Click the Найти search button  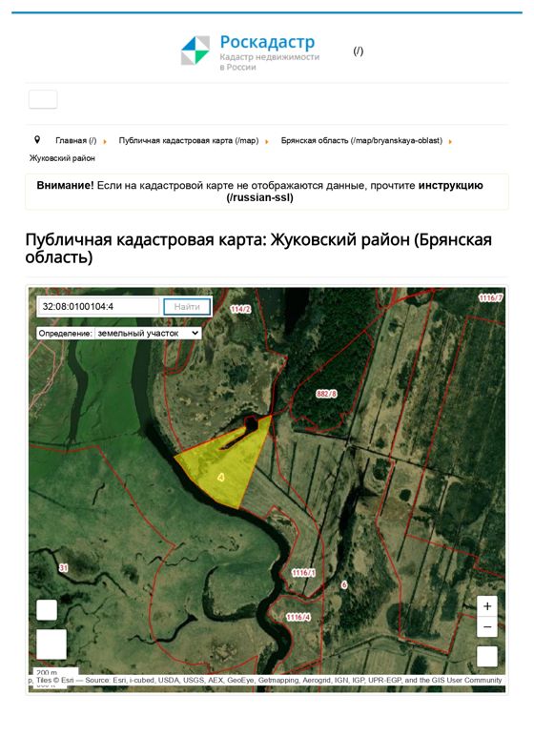(x=187, y=307)
